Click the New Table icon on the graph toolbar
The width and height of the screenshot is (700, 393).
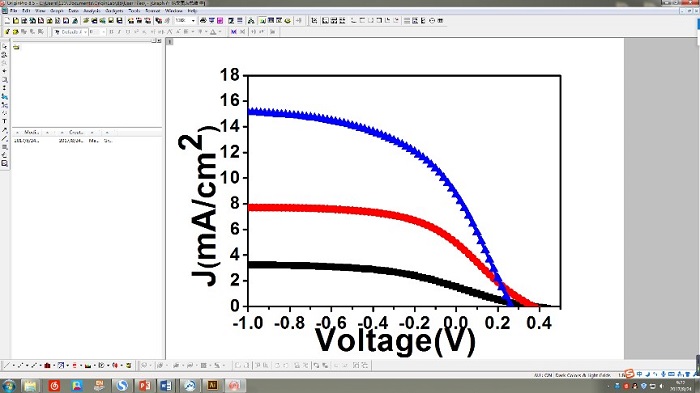pyautogui.click(x=440, y=21)
